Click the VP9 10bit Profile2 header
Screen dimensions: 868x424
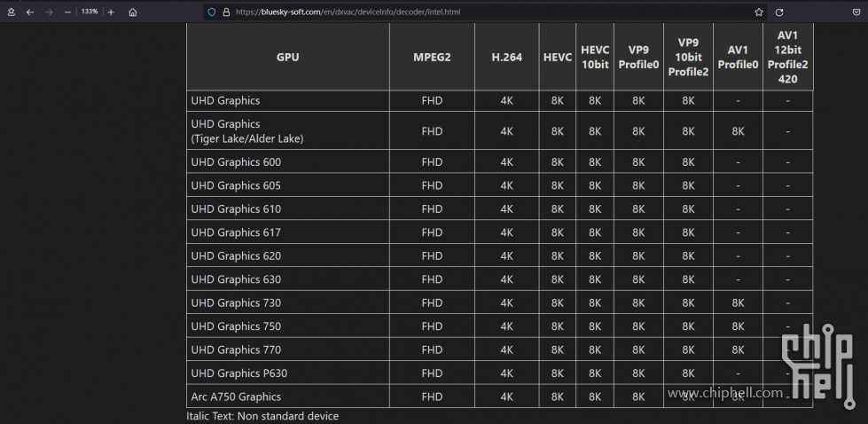tap(688, 57)
